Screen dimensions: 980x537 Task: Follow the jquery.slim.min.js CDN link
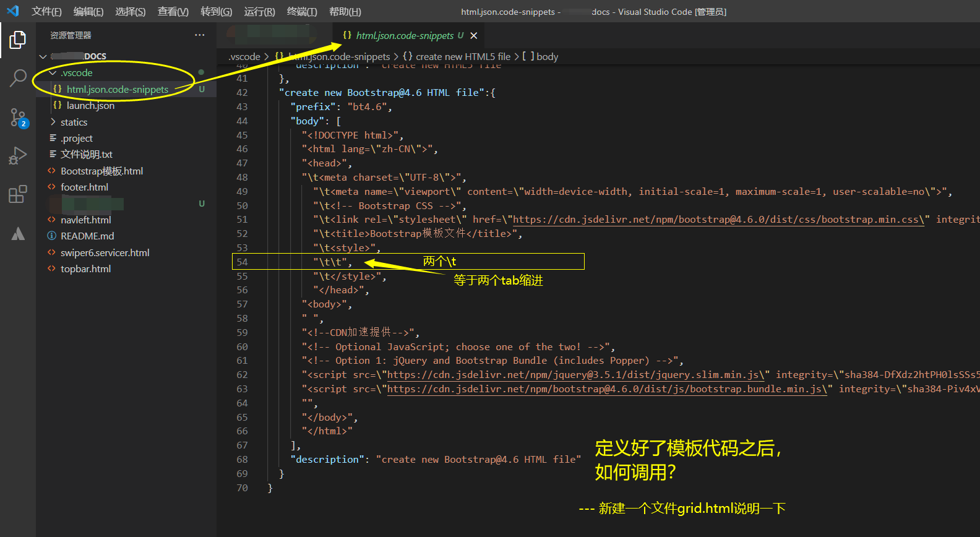[575, 375]
